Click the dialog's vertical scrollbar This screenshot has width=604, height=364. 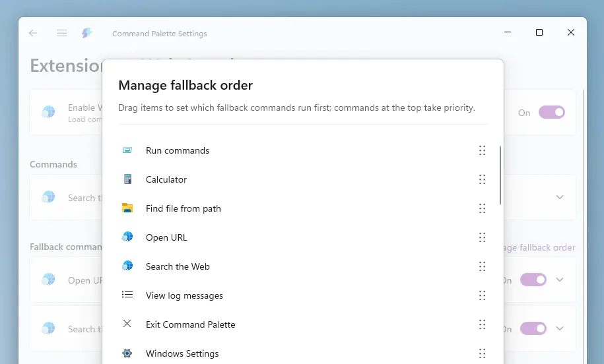point(500,175)
